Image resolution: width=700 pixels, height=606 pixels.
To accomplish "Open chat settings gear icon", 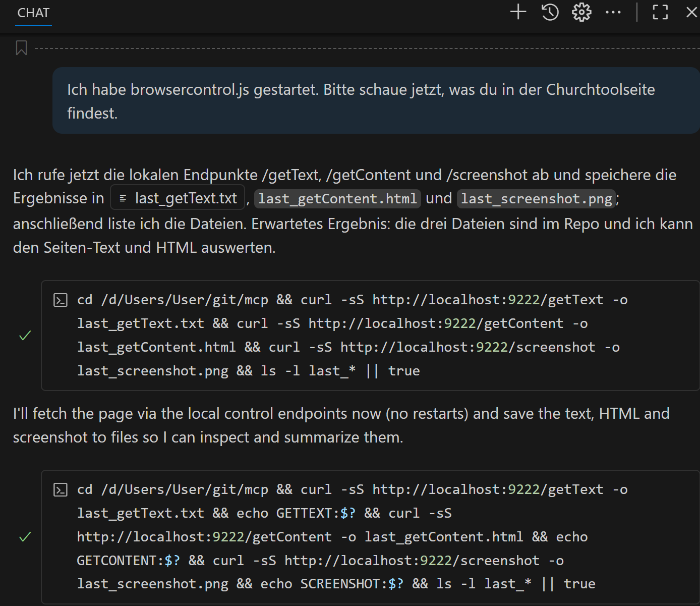I will (581, 12).
